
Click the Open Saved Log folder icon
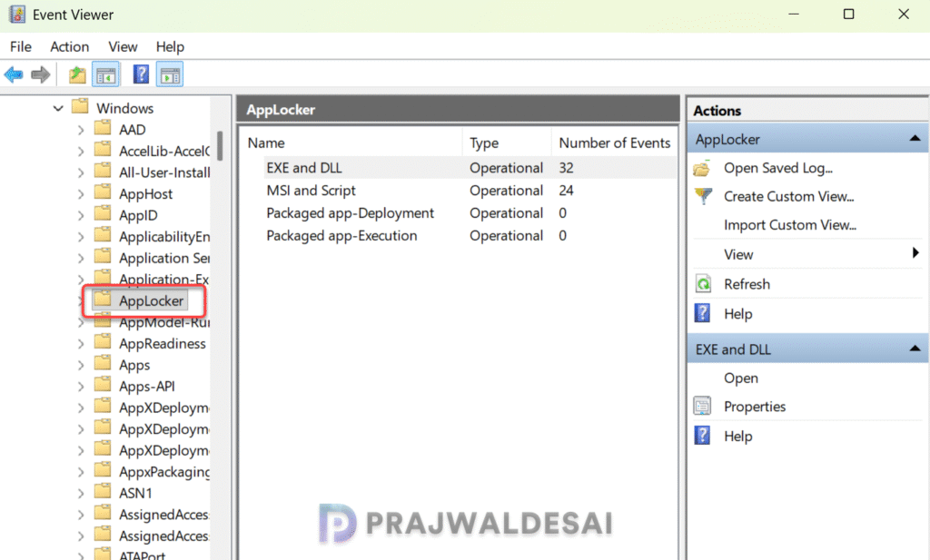pyautogui.click(x=702, y=168)
